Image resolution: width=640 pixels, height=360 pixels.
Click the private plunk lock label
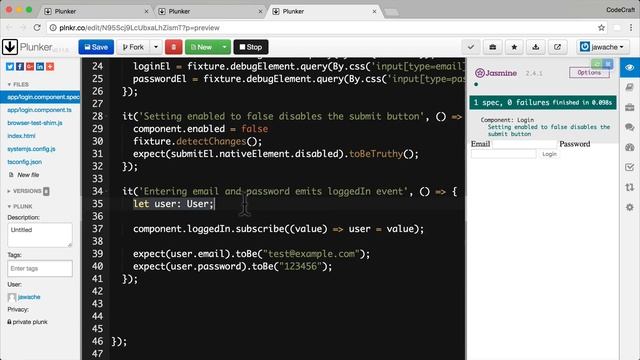(27, 322)
